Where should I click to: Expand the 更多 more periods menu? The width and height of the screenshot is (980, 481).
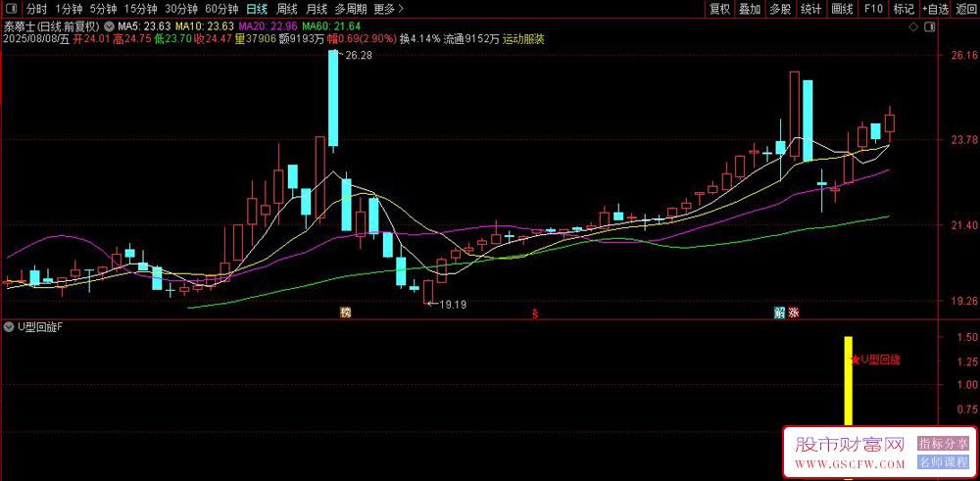tap(388, 9)
